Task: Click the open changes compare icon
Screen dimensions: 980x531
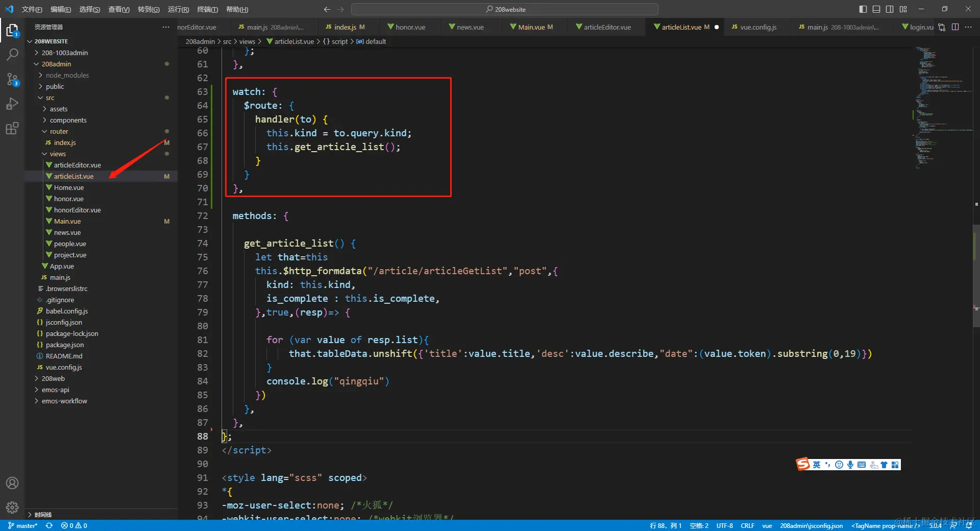Action: click(942, 27)
